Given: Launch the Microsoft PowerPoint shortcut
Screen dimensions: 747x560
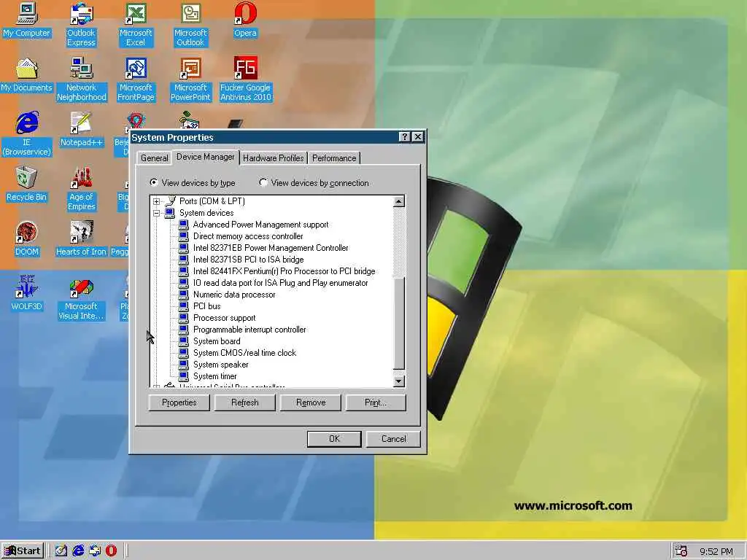Looking at the screenshot, I should pos(190,79).
